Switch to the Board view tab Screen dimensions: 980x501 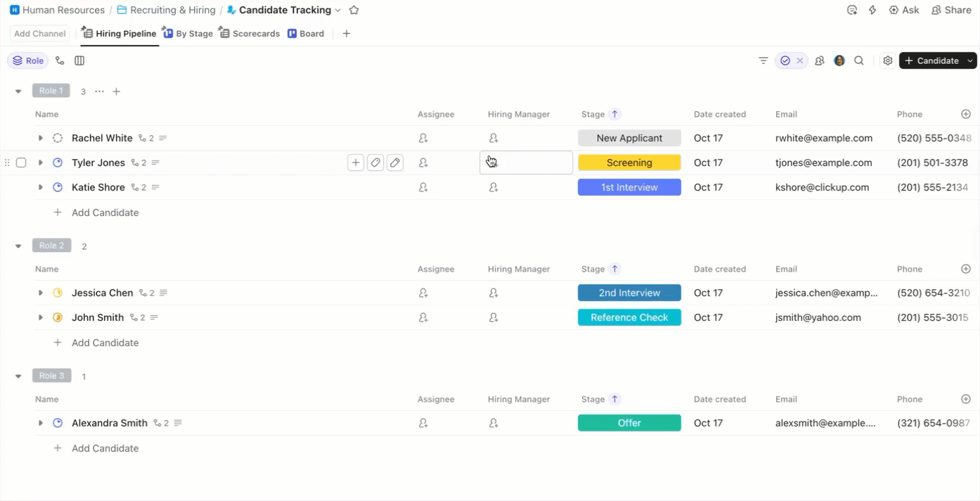click(311, 33)
